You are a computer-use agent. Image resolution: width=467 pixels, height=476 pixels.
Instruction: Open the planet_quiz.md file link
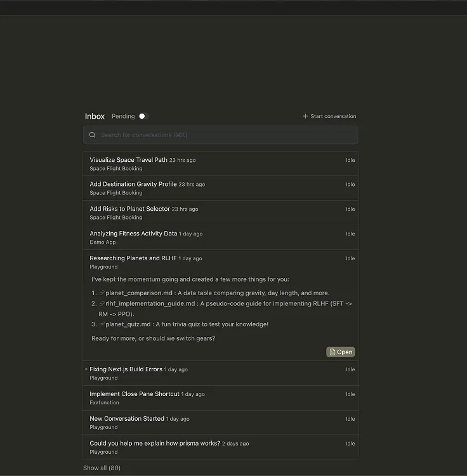(128, 324)
